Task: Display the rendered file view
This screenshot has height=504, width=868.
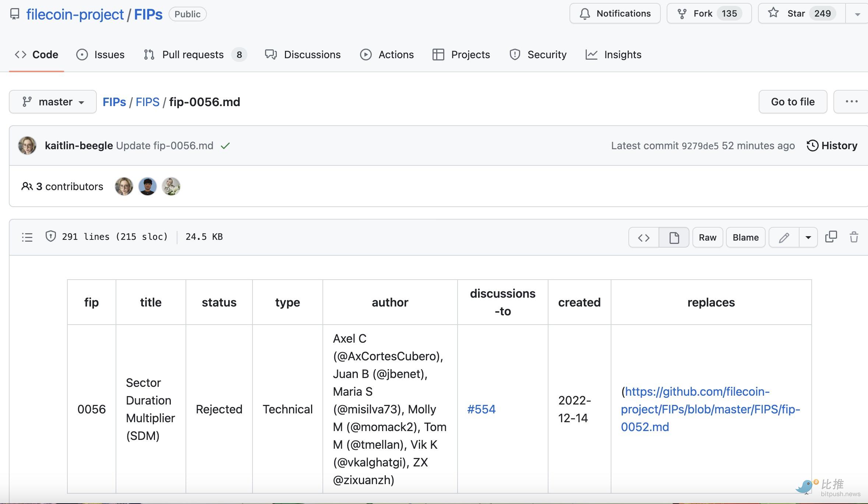Action: coord(674,238)
